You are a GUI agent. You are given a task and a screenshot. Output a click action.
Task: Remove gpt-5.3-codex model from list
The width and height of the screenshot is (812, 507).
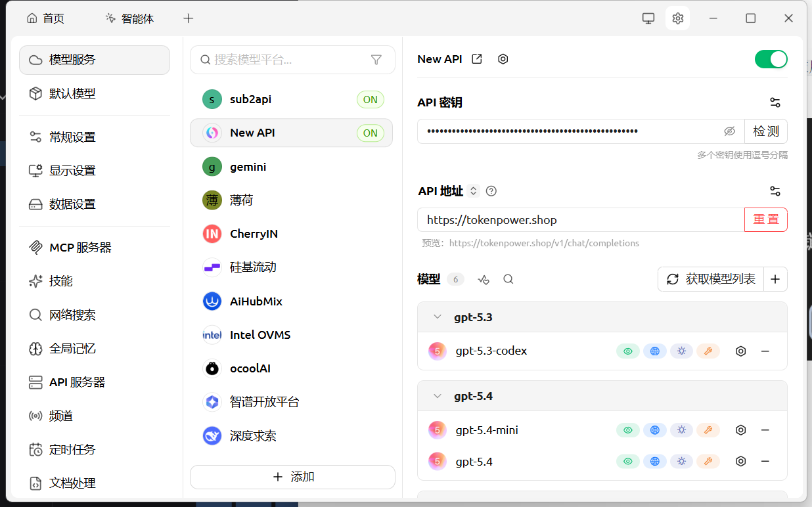coord(765,351)
